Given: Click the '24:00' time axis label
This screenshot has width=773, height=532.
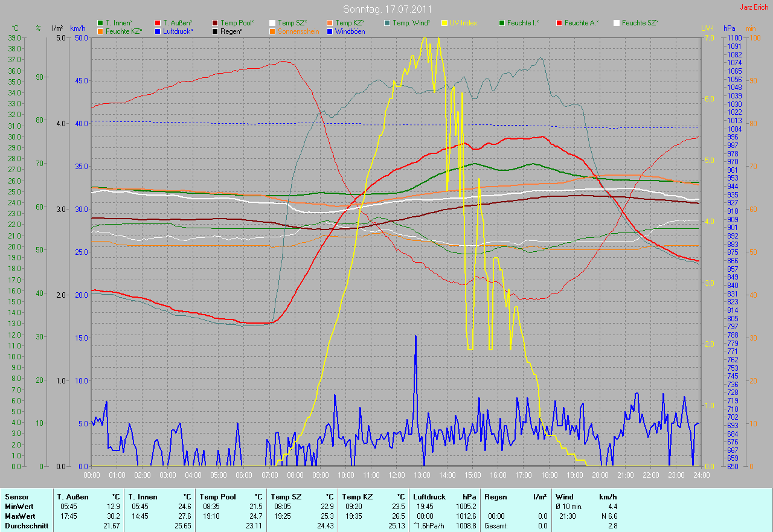Looking at the screenshot, I should (x=701, y=475).
